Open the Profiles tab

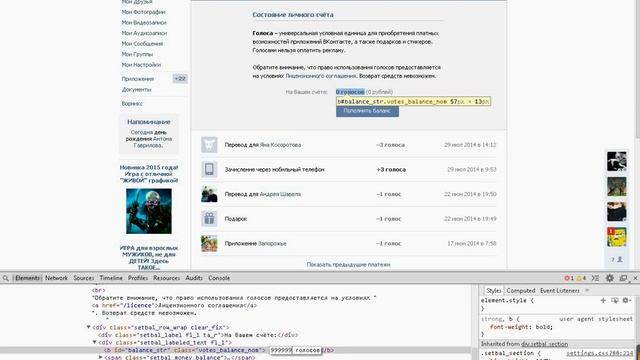138,278
